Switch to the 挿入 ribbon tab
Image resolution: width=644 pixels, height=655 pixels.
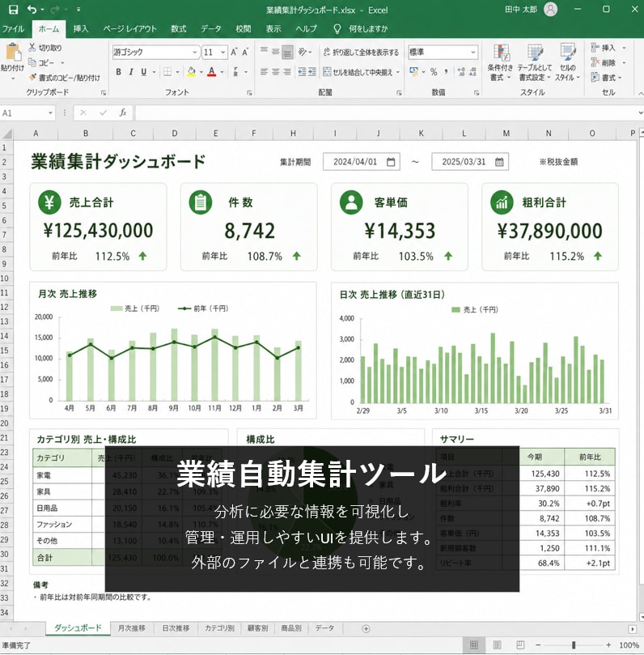coord(81,29)
